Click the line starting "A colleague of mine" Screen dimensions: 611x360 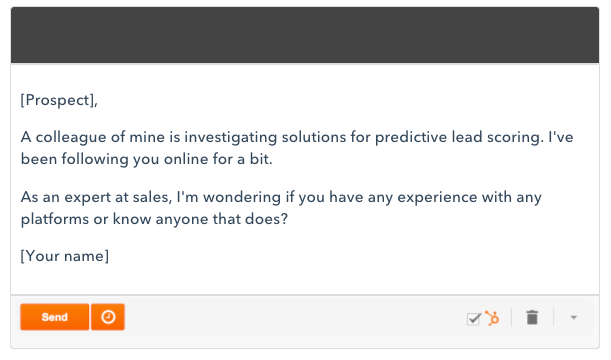pyautogui.click(x=297, y=137)
